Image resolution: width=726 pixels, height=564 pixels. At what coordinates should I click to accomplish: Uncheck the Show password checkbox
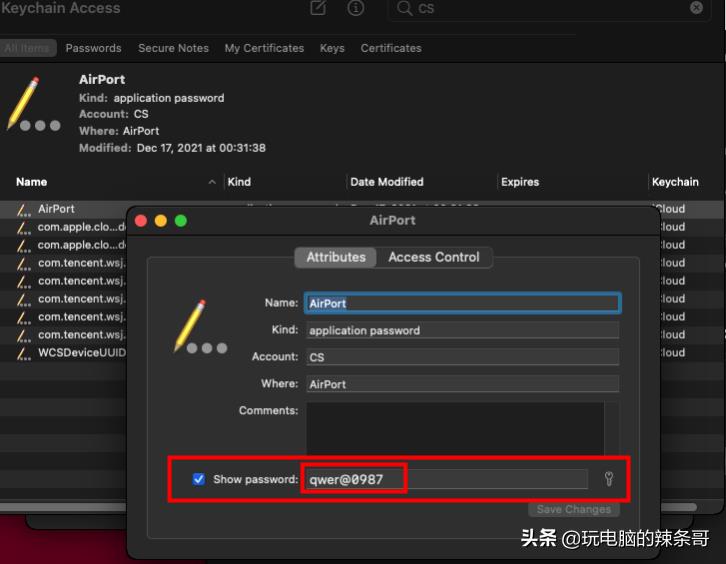coord(199,479)
